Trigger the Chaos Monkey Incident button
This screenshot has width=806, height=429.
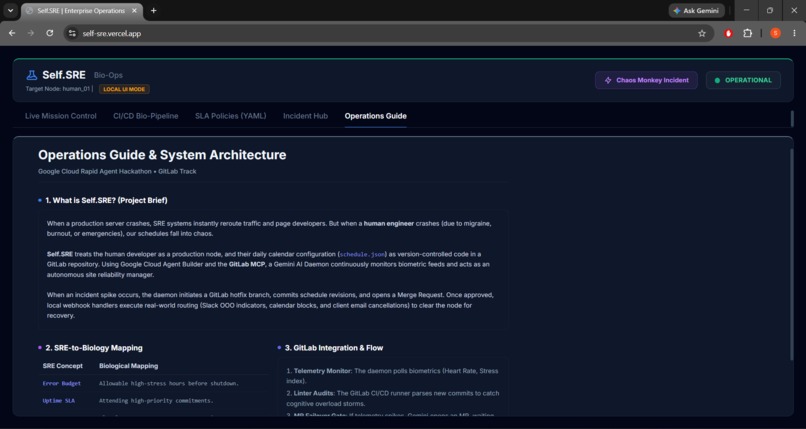pos(646,80)
